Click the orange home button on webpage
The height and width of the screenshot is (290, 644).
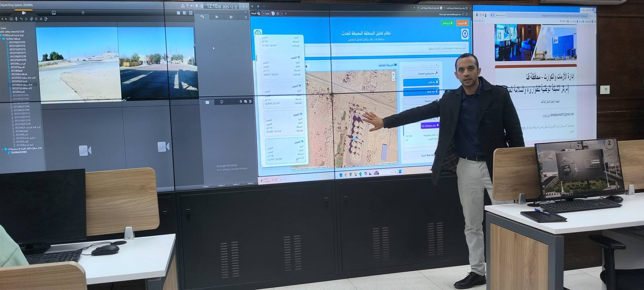click(462, 23)
